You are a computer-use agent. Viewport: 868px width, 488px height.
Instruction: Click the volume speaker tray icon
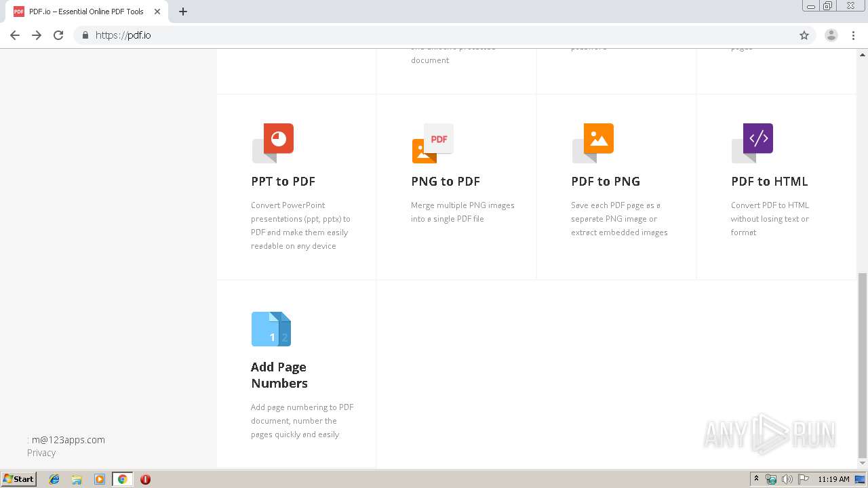787,479
